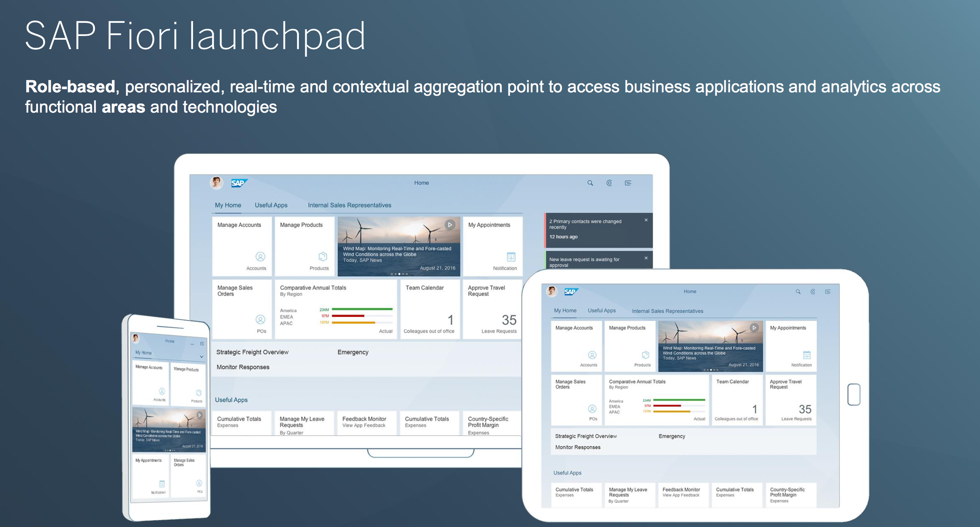Open notifications list icon on tablet header

coord(828,292)
